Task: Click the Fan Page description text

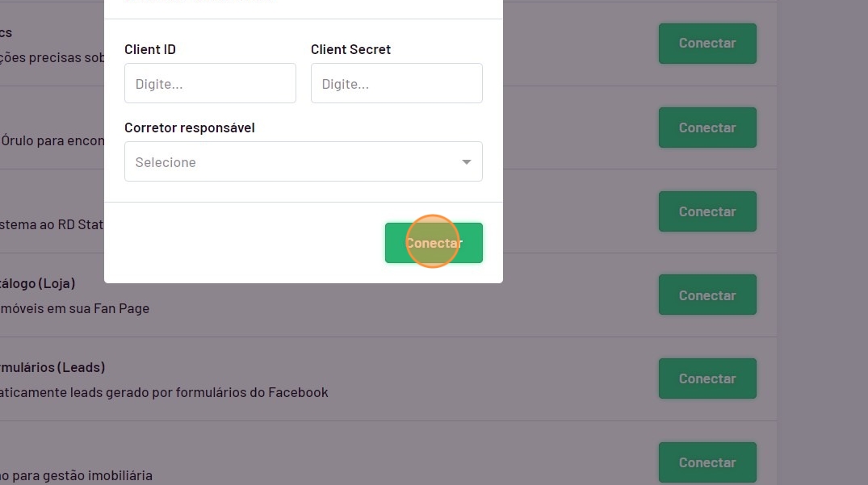Action: pyautogui.click(x=75, y=308)
